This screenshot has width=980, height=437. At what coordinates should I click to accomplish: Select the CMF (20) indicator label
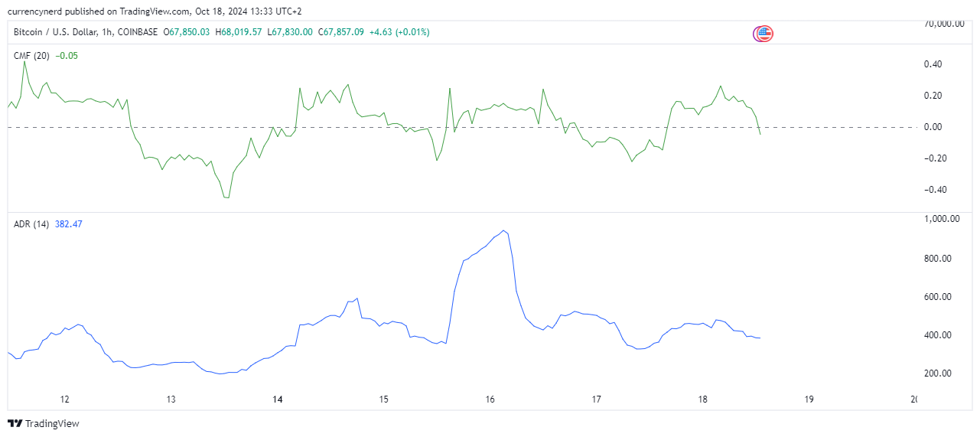tap(32, 56)
